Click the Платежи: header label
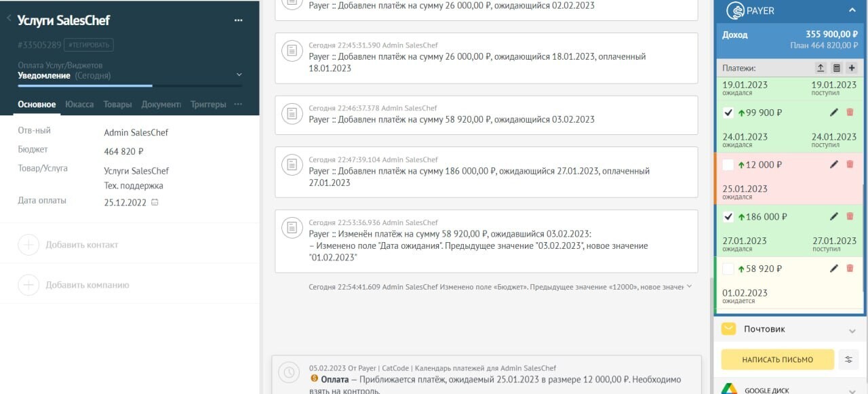The image size is (868, 394). [x=739, y=68]
